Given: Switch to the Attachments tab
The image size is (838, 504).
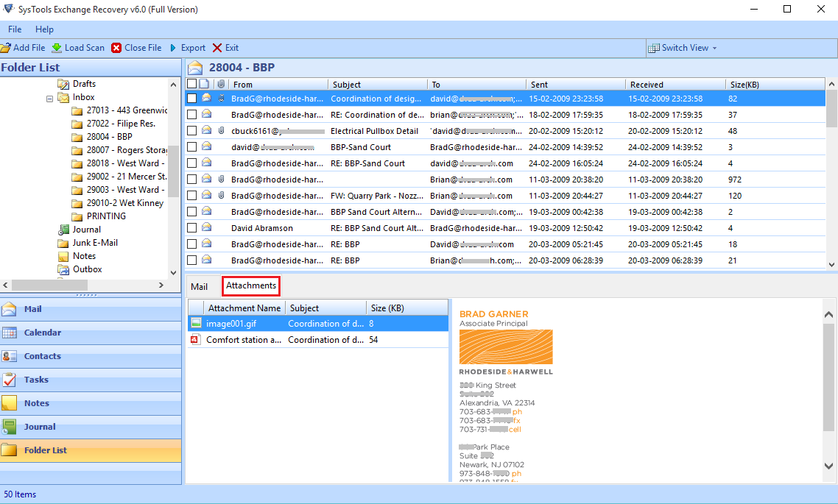Looking at the screenshot, I should (250, 285).
